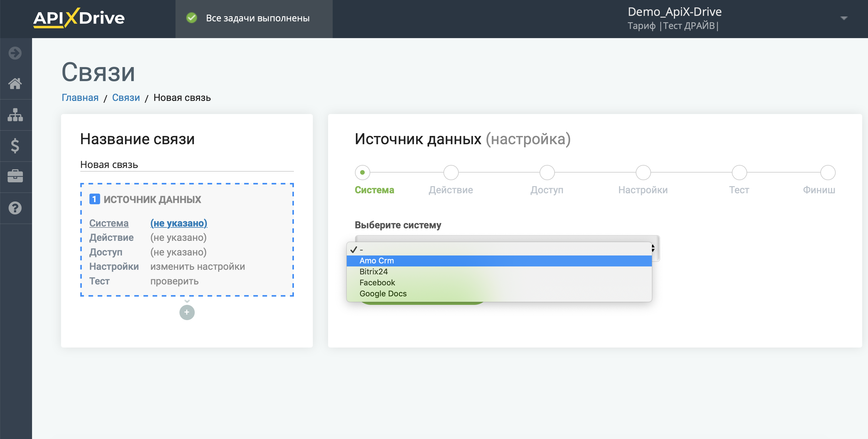Add a block with the plus button
868x439 pixels.
187,312
